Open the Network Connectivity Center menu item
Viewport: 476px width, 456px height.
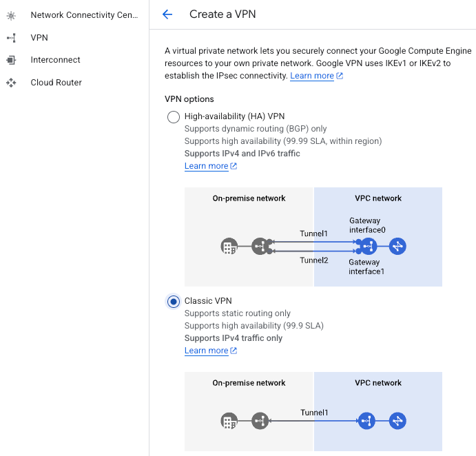[x=84, y=15]
